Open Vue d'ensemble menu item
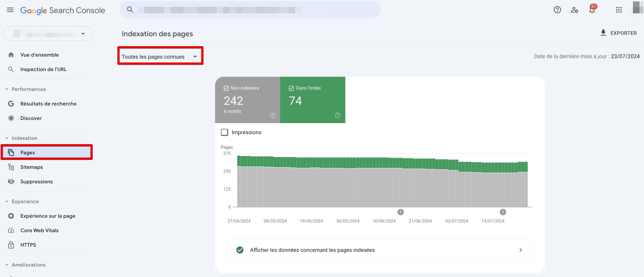The height and width of the screenshot is (277, 644). [x=39, y=54]
